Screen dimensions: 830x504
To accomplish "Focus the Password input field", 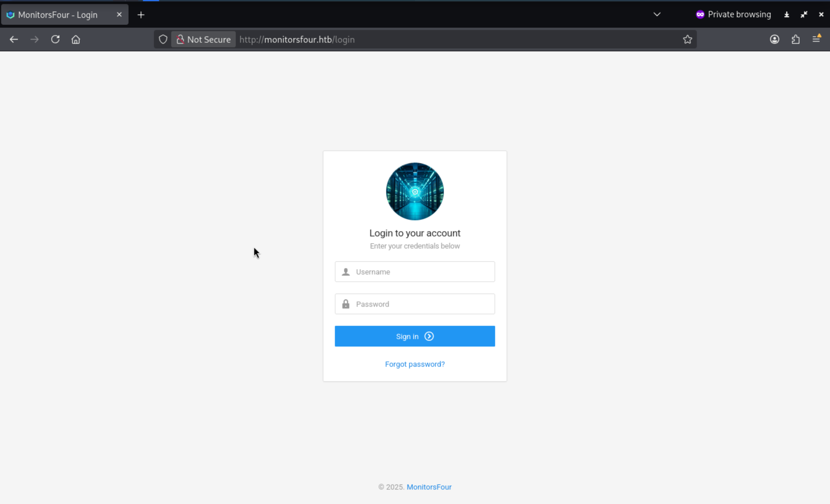I will point(421,304).
